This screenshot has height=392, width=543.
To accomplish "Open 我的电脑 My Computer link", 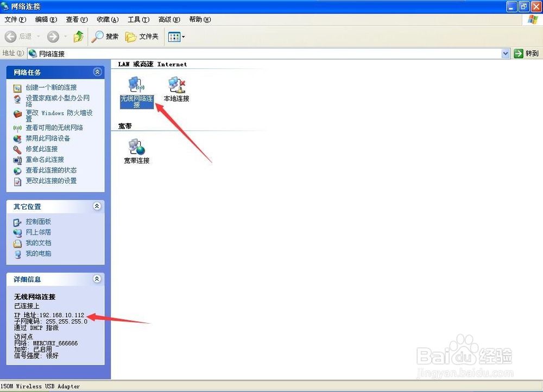I will [x=39, y=254].
